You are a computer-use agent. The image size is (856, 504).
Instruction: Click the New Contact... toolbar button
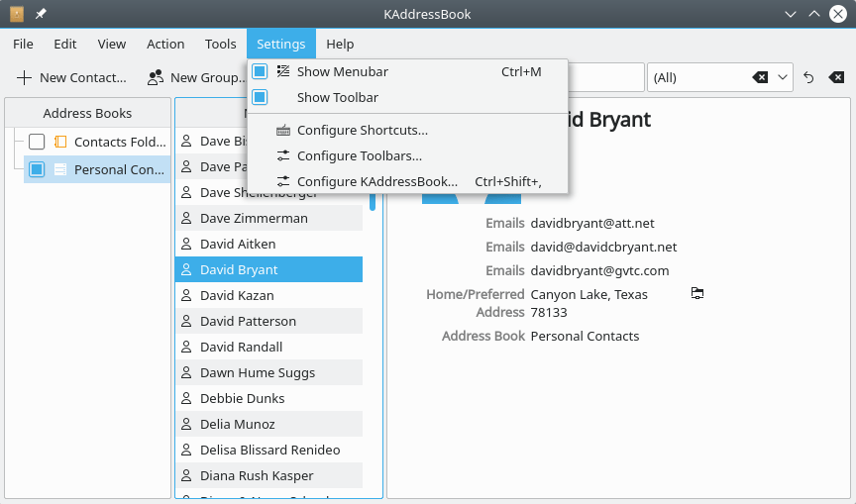point(71,78)
